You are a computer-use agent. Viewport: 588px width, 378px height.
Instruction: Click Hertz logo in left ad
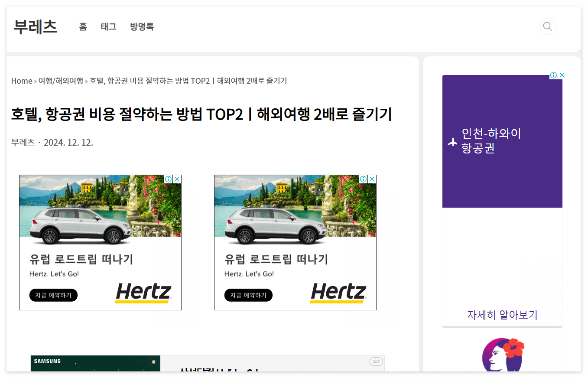tap(143, 293)
